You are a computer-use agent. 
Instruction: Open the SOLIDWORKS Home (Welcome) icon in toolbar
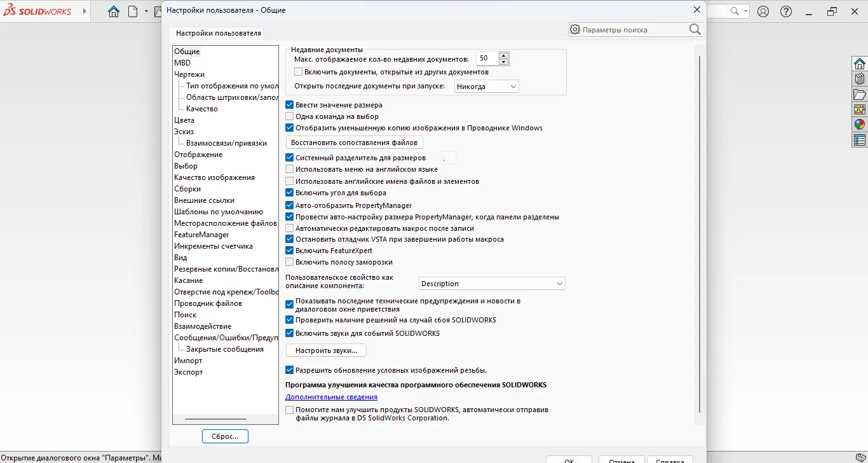[114, 11]
